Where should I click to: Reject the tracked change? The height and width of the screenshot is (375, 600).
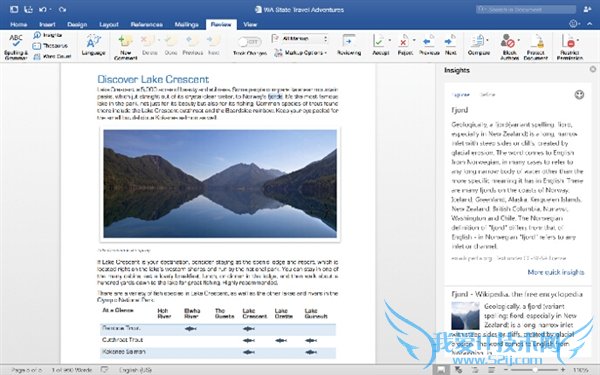(404, 45)
